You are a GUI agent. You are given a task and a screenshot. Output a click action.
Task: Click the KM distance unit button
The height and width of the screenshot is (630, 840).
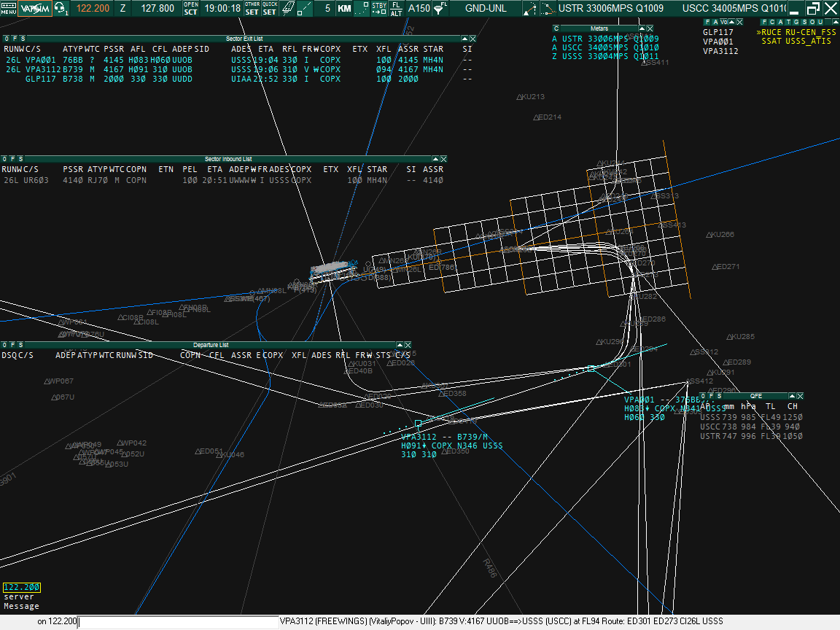pyautogui.click(x=344, y=8)
